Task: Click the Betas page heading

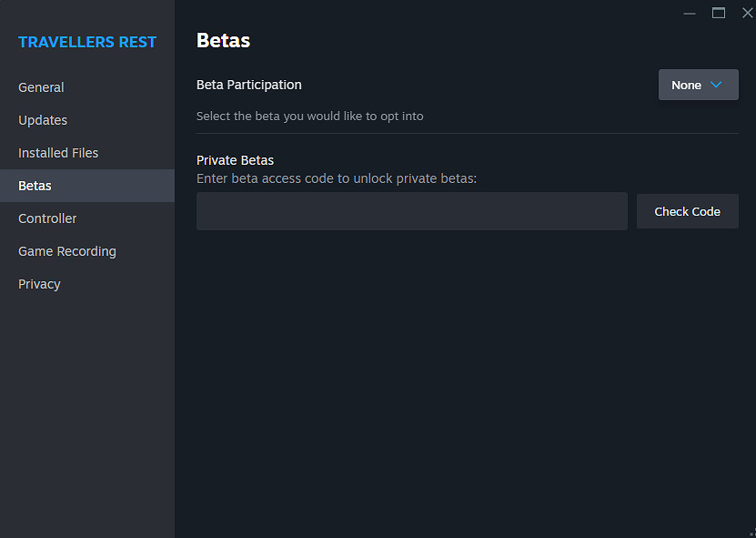Action: [223, 40]
